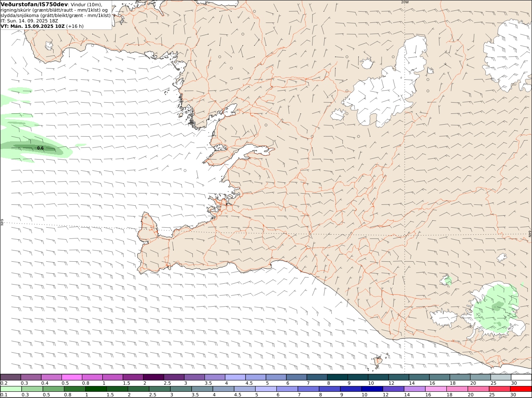Pick lower legend swatch between 2.5 and 3
The image size is (532, 398).
click(159, 389)
